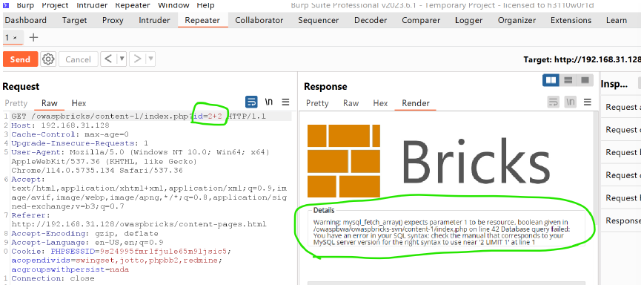
Task: Open the back history dropdown arrow
Action: 122,59
